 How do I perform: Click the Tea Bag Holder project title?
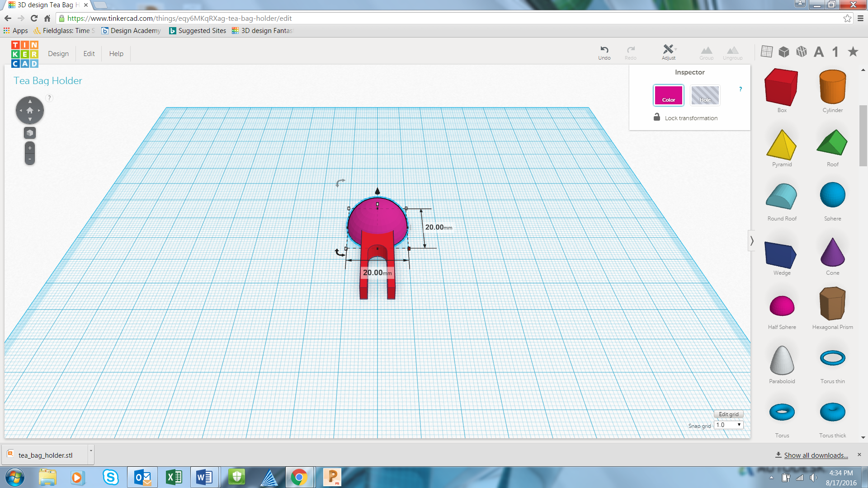pyautogui.click(x=48, y=81)
